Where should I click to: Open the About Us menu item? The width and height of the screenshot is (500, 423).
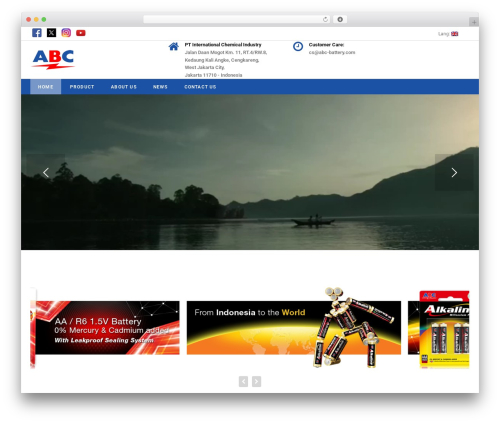pyautogui.click(x=124, y=87)
